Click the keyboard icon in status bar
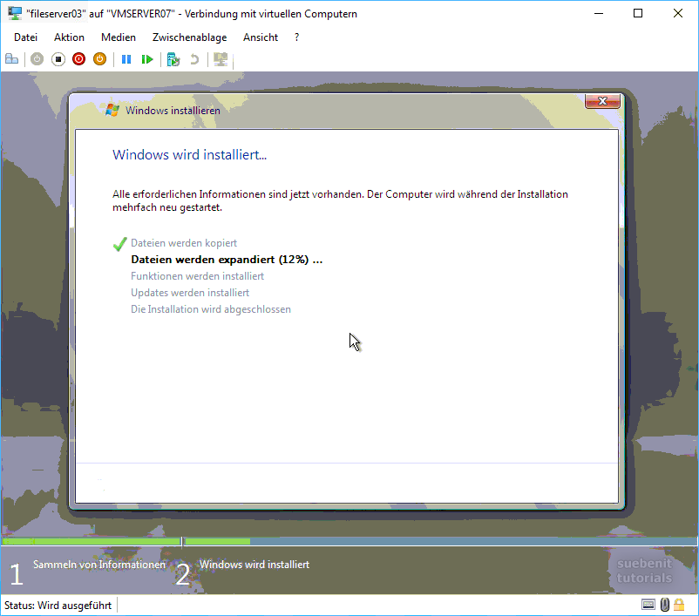The image size is (699, 616). [648, 605]
